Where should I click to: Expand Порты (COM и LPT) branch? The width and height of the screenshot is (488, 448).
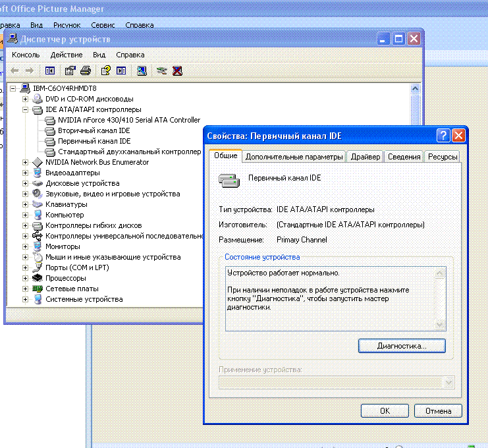(25, 267)
